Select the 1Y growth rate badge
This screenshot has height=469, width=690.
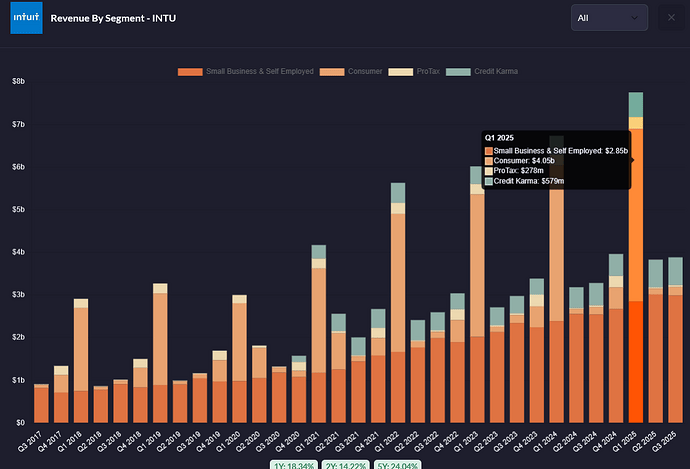click(x=294, y=464)
